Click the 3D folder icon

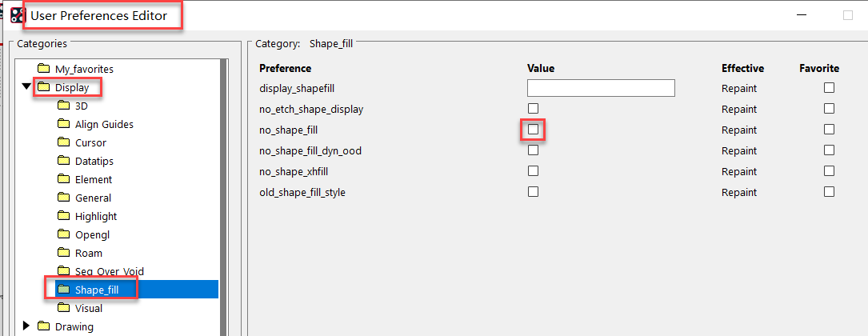pos(63,106)
